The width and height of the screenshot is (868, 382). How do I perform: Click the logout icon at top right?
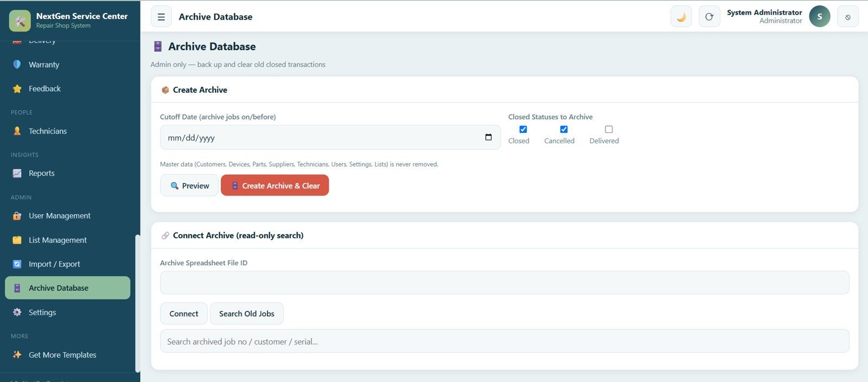click(848, 17)
